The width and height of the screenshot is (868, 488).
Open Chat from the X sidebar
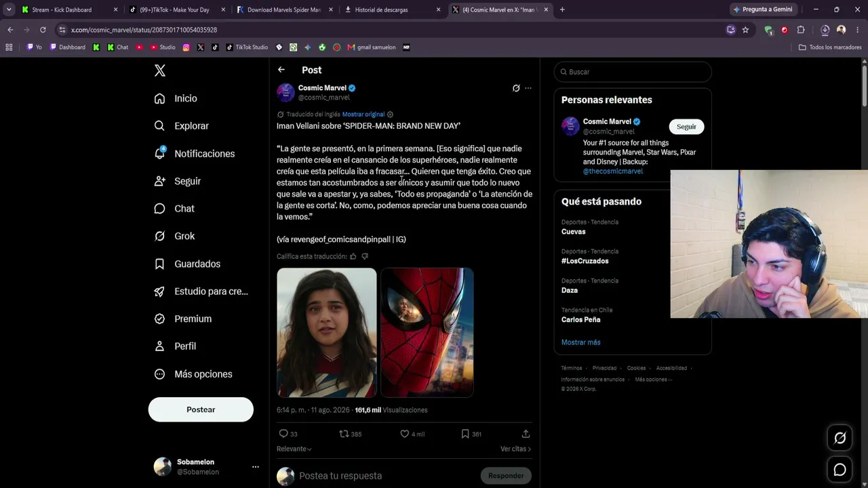tap(174, 209)
